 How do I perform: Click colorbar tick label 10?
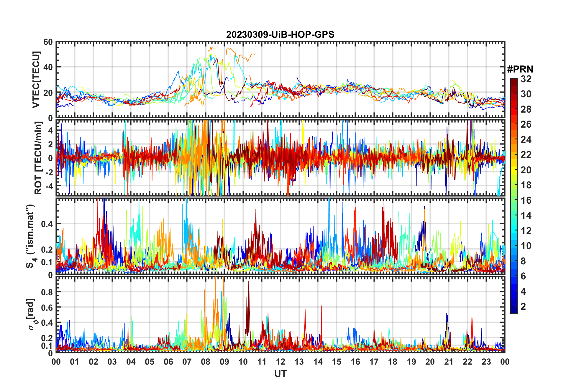pyautogui.click(x=526, y=246)
